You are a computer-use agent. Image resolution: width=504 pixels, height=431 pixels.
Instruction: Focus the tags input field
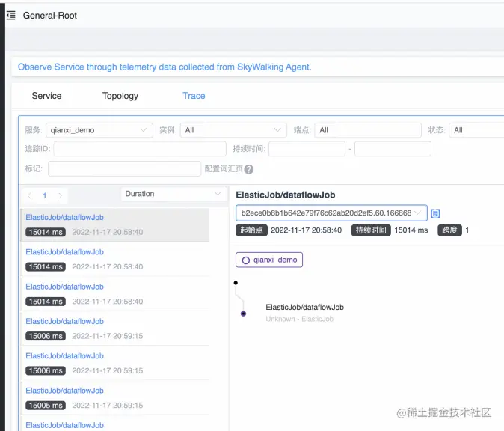(124, 169)
